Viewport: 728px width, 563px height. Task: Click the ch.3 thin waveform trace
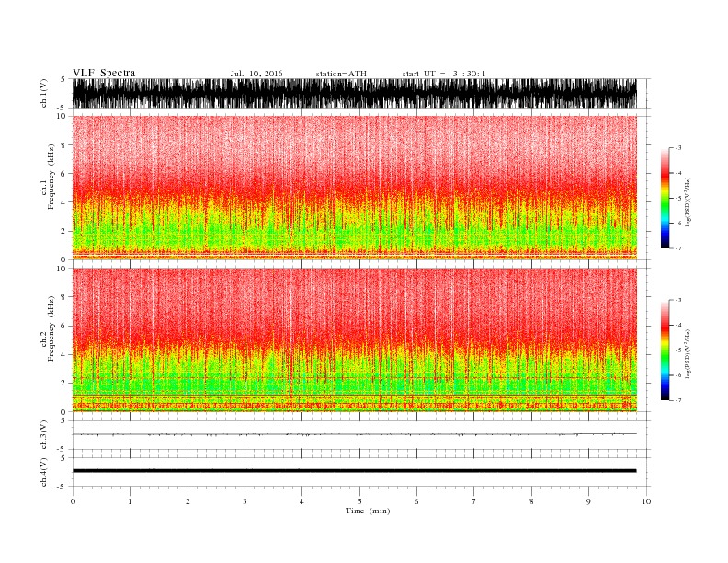(354, 434)
